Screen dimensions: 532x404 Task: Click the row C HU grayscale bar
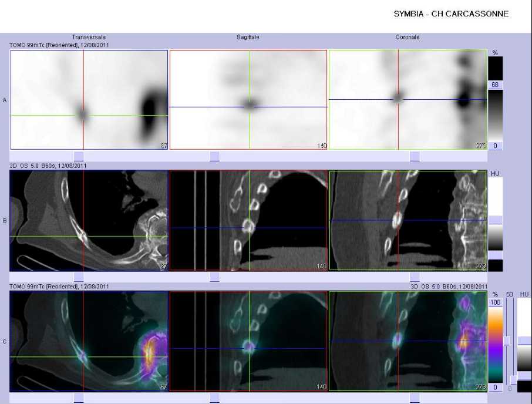point(524,345)
